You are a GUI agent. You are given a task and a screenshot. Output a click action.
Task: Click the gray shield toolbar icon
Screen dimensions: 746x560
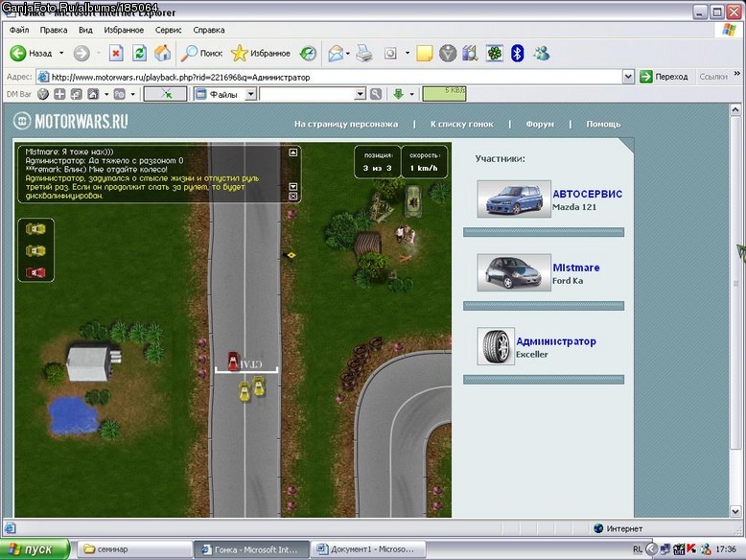[447, 54]
